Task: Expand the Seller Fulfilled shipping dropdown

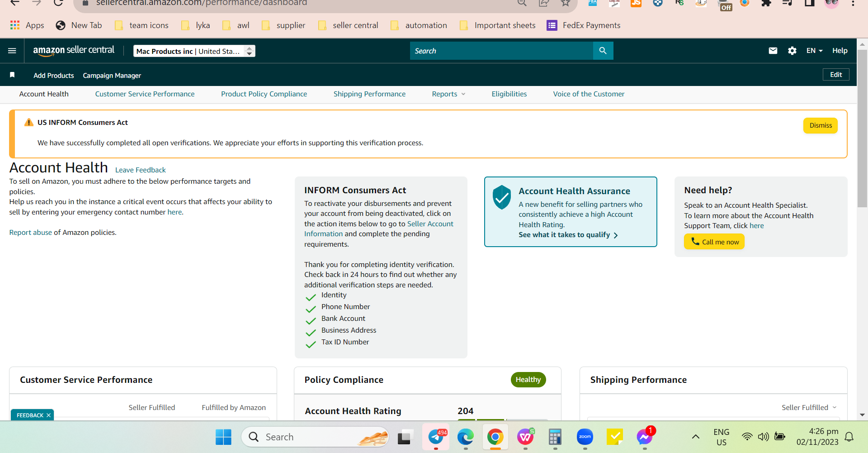Action: [x=809, y=408]
